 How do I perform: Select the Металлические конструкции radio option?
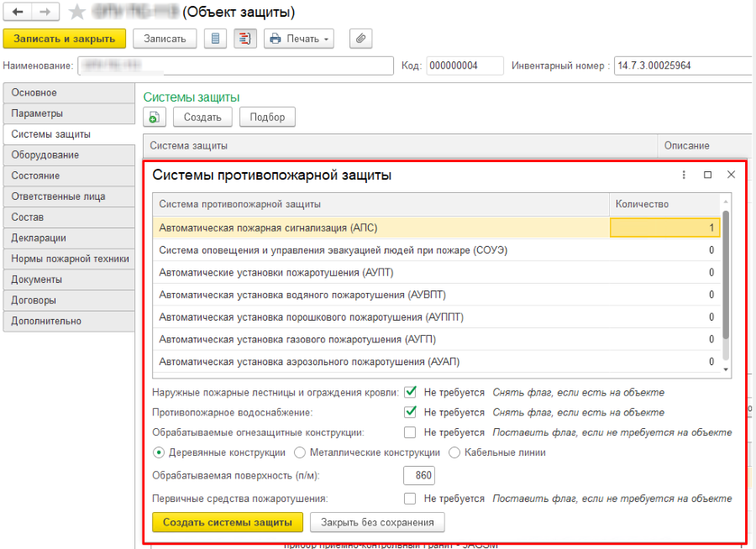tap(301, 452)
